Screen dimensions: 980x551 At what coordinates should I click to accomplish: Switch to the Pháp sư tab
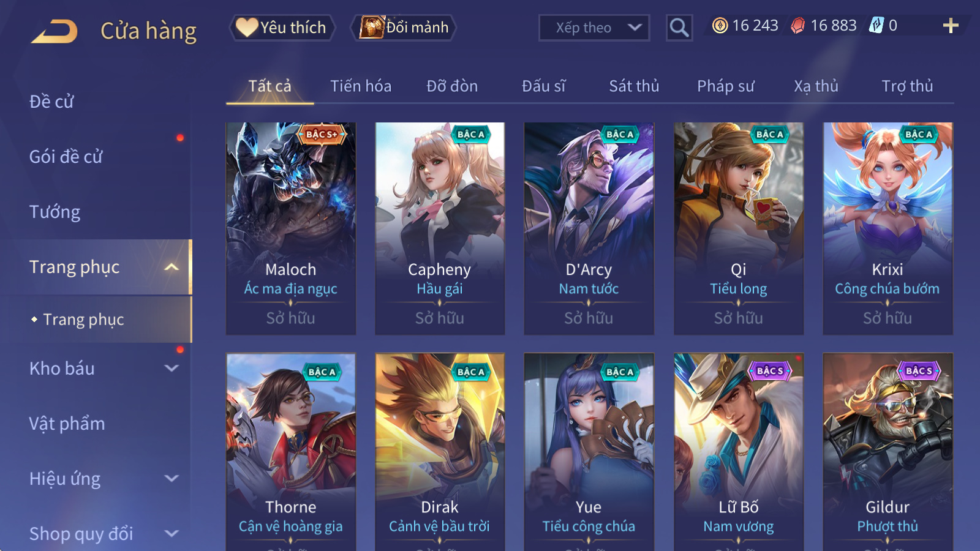(726, 86)
